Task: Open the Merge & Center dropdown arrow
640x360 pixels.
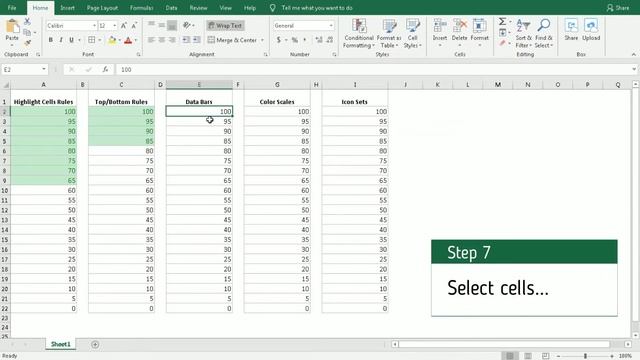Action: (262, 40)
